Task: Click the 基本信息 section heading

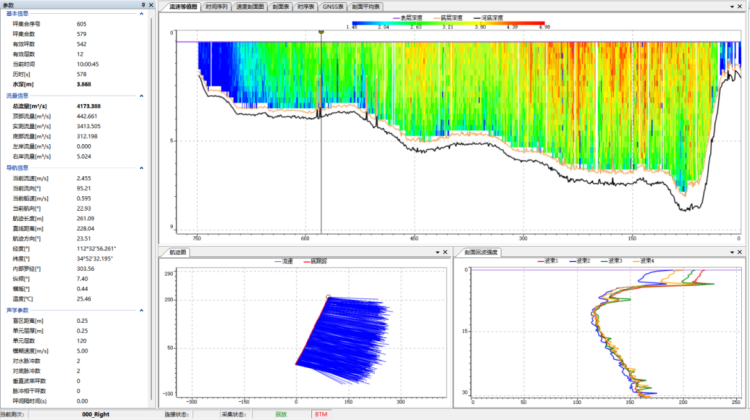Action: (17, 14)
